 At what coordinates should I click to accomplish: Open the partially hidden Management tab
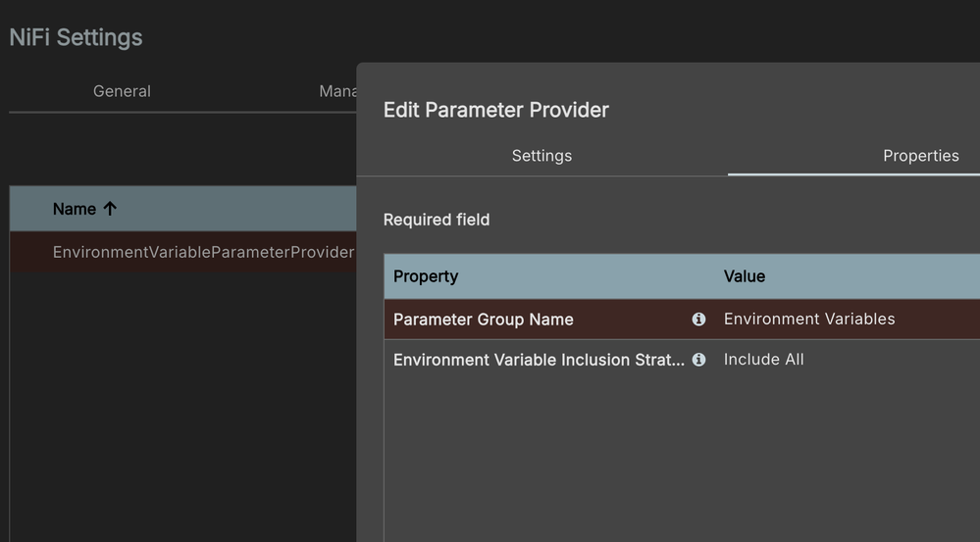[x=337, y=91]
